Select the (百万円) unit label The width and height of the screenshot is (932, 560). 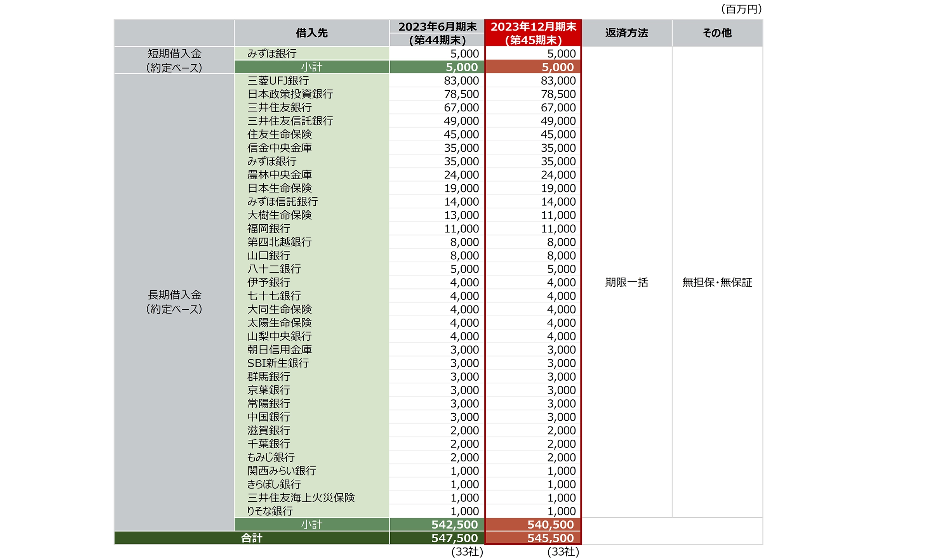[x=741, y=9]
